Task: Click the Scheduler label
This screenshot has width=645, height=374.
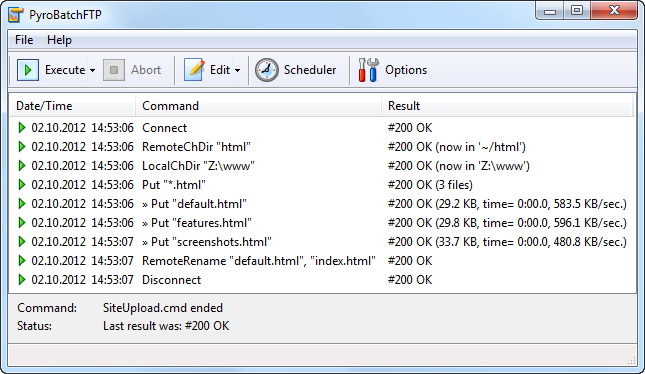Action: [x=310, y=70]
